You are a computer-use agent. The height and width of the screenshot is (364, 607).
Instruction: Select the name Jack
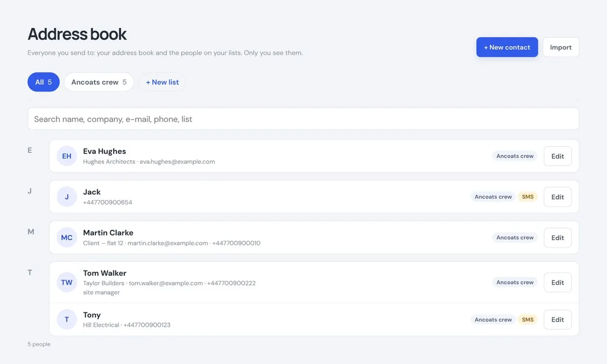(92, 192)
